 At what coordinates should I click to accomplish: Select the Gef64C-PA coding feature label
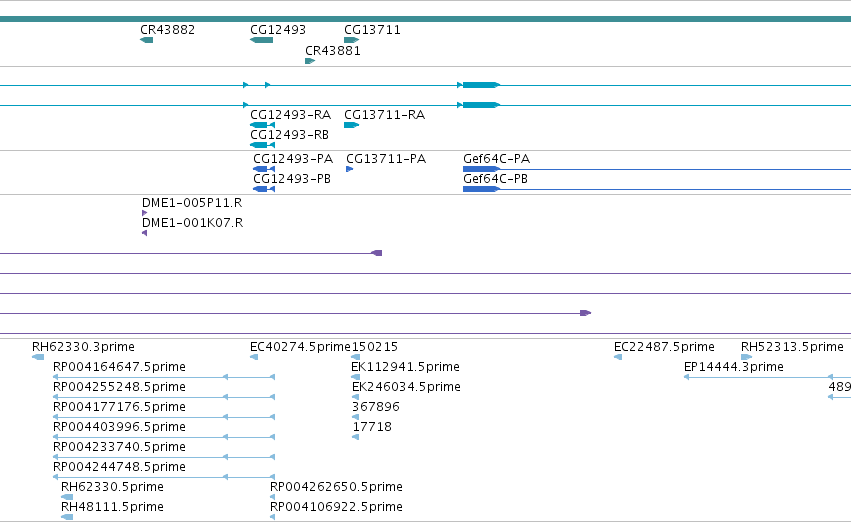coord(497,159)
